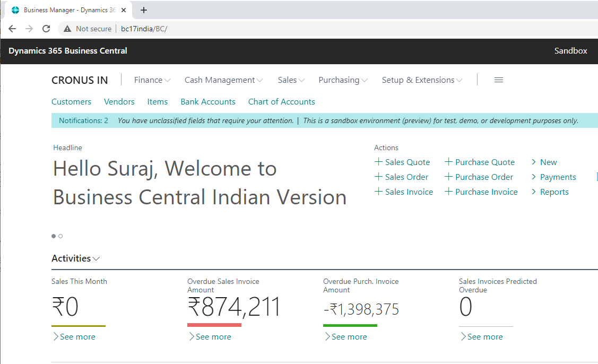Image resolution: width=598 pixels, height=364 pixels.
Task: Expand the Sales menu
Action: (x=291, y=80)
